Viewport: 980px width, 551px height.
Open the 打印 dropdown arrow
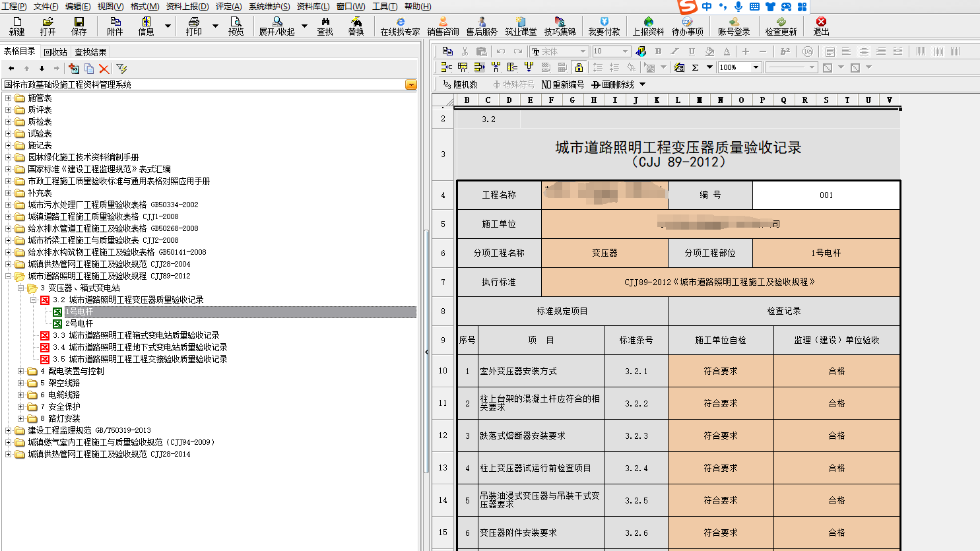coord(215,26)
